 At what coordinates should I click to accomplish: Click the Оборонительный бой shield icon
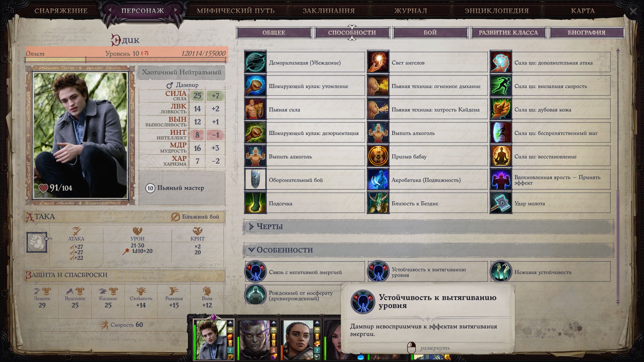click(x=255, y=179)
